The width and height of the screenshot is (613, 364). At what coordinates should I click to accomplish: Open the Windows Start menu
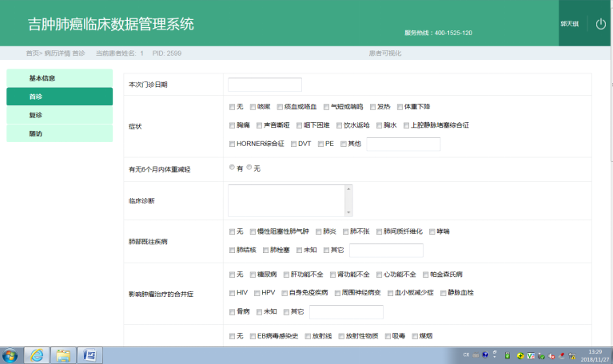(10, 354)
